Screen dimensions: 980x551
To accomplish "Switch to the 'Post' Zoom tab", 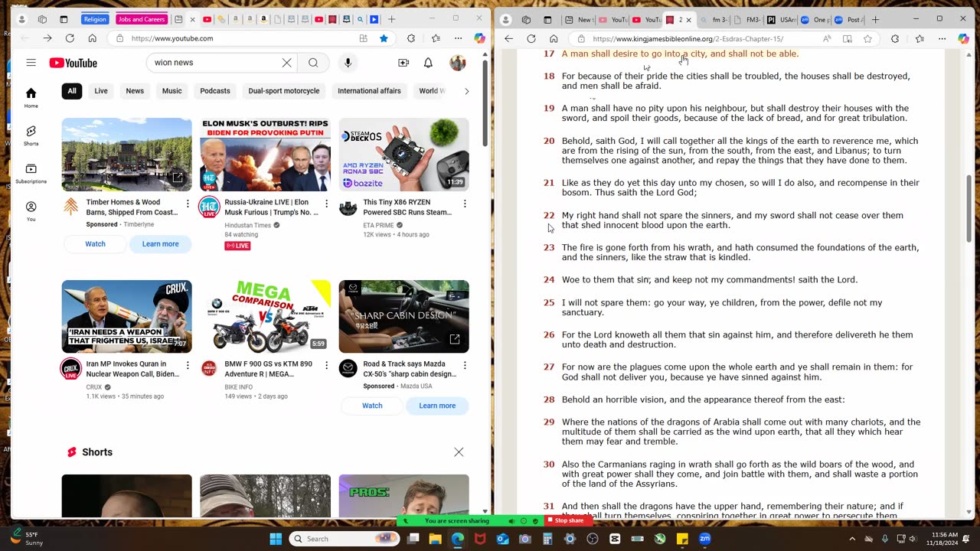I will pos(848,19).
